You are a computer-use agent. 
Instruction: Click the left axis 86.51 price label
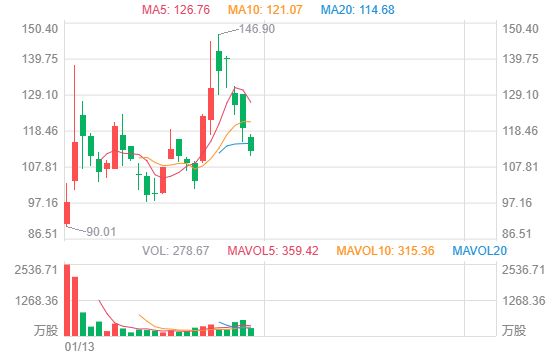point(43,234)
